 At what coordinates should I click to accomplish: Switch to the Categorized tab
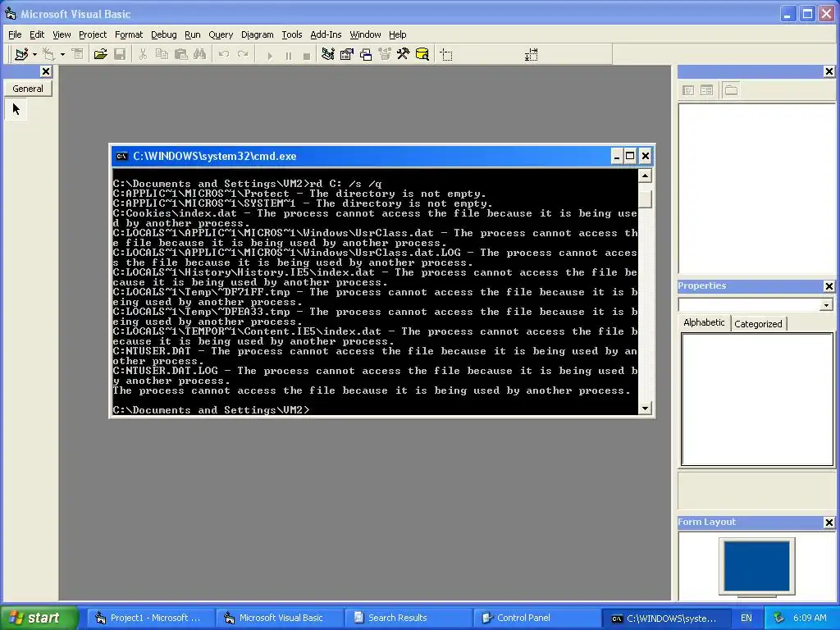758,323
